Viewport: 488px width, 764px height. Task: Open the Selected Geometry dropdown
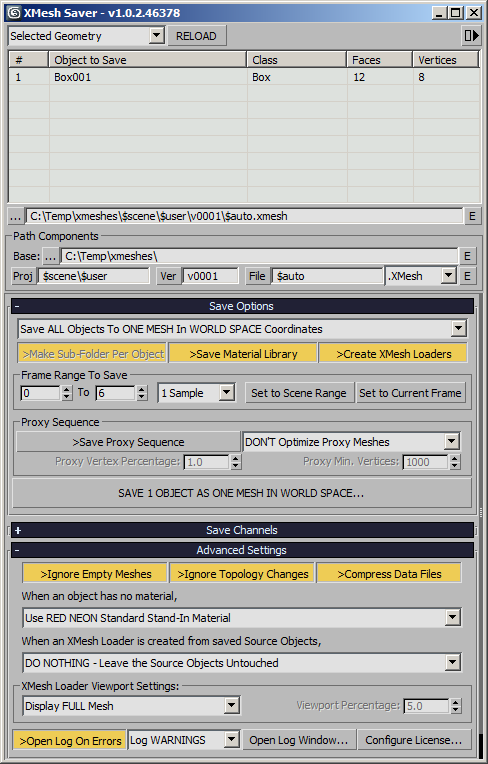point(86,36)
